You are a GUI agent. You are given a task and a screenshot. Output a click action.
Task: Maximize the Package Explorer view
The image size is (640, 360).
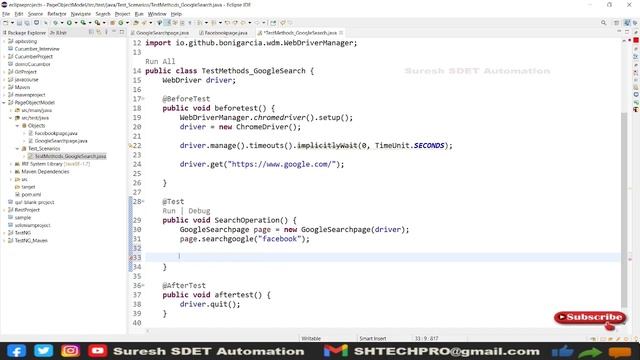pos(122,32)
